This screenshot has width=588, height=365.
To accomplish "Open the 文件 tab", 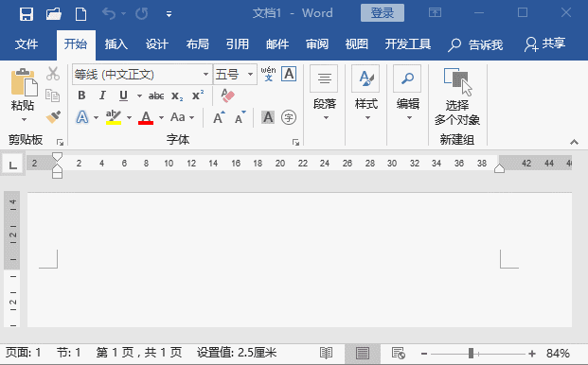I will (27, 44).
